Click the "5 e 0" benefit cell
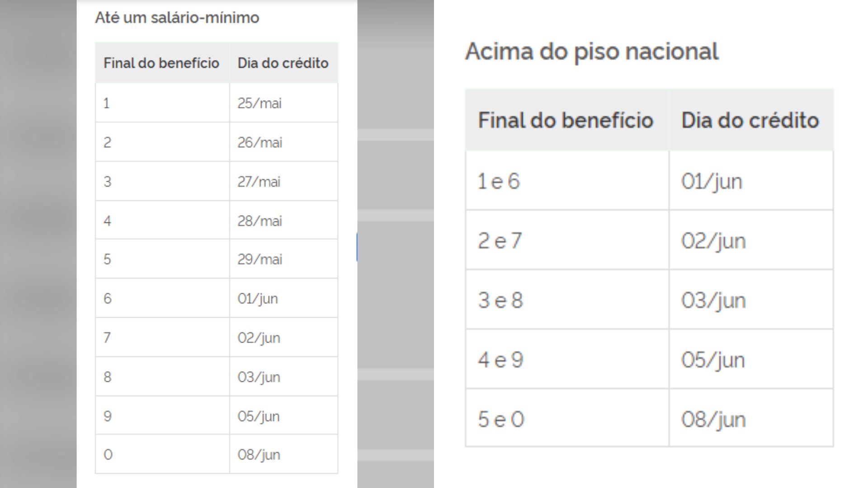The height and width of the screenshot is (488, 868). 501,420
